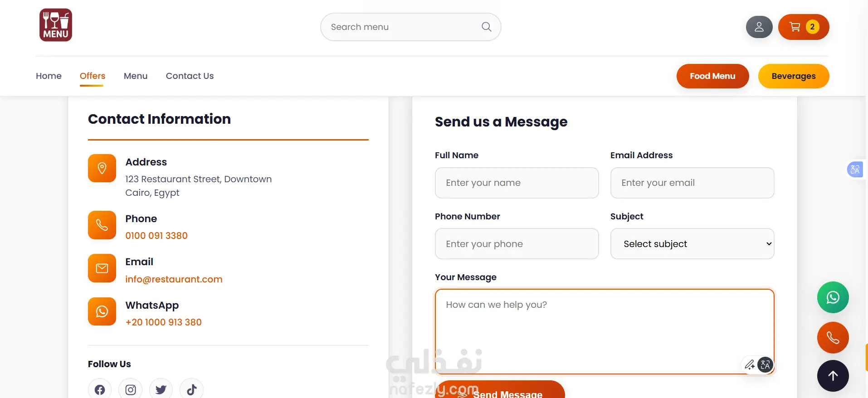Open the Instagram social icon
The image size is (868, 398).
coord(131,389)
